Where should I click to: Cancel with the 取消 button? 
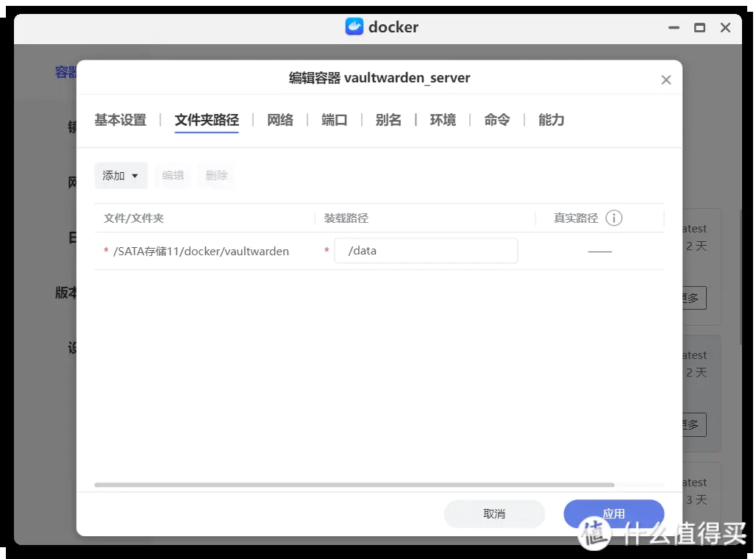(494, 513)
